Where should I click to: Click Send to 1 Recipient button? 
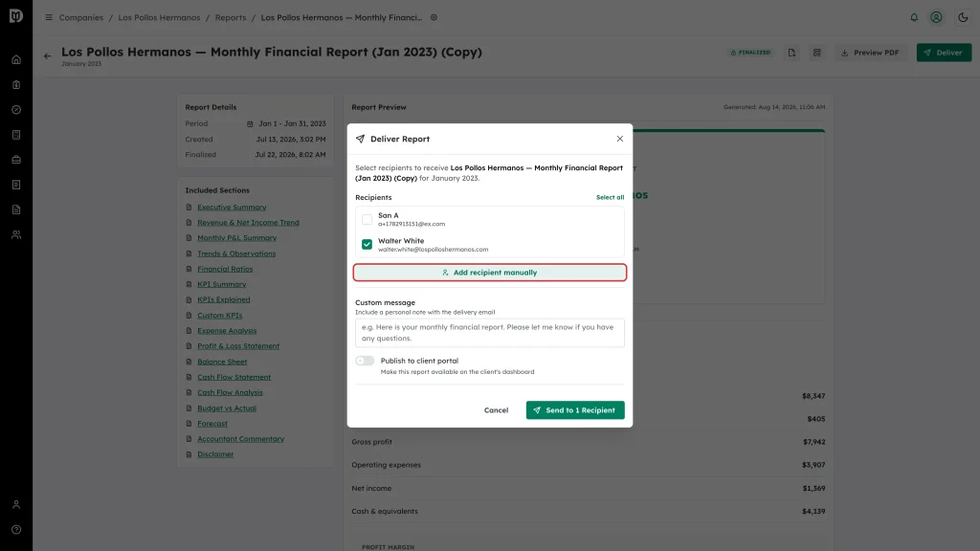tap(575, 410)
